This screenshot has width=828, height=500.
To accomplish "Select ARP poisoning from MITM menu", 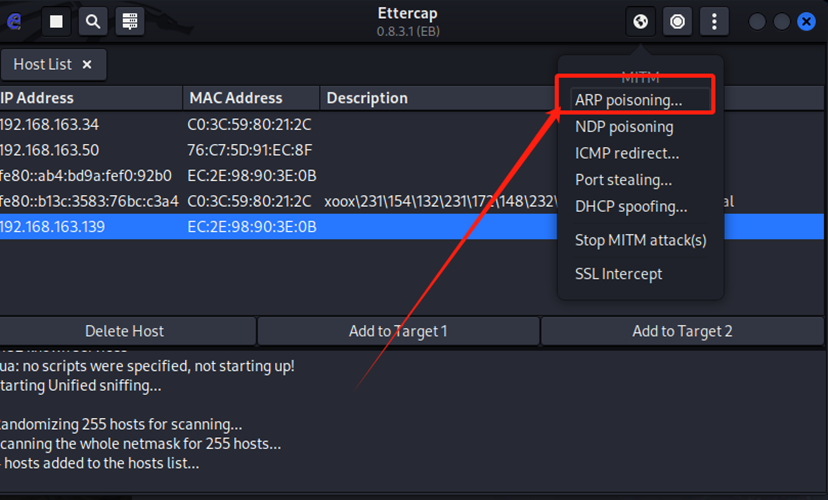I will (x=628, y=100).
